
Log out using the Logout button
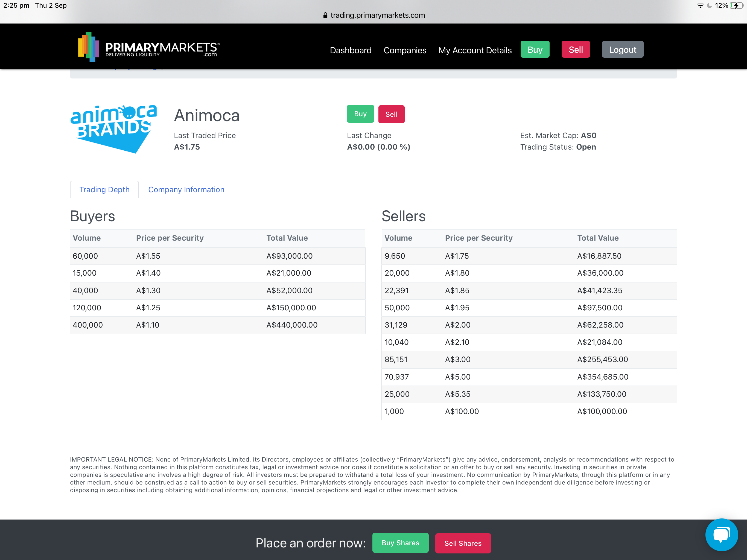point(622,50)
